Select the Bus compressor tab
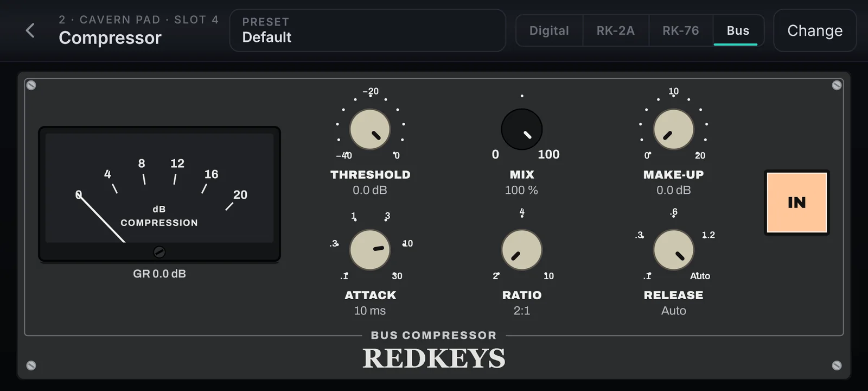The image size is (868, 391). (738, 30)
